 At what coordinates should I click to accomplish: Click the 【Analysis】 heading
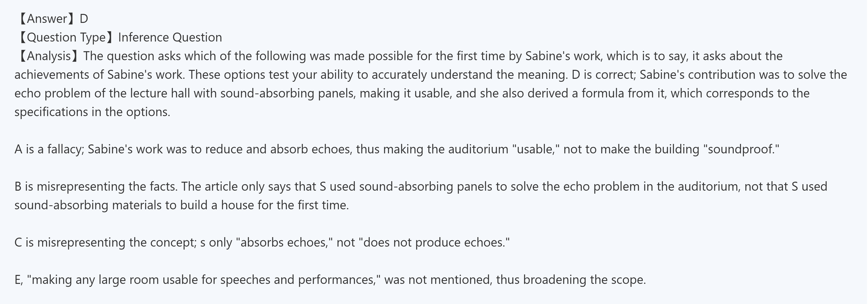click(48, 56)
